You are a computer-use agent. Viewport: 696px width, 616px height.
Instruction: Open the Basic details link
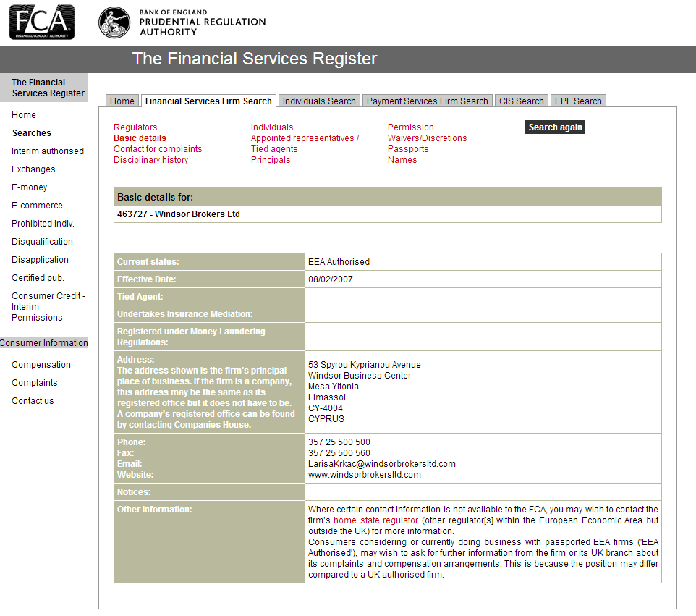140,138
